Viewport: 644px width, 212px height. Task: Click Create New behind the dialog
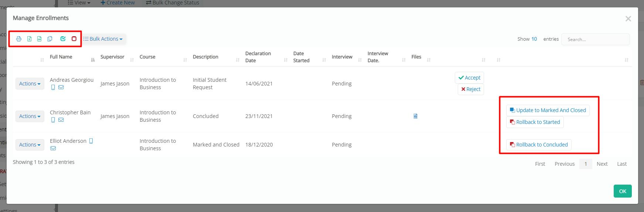(x=117, y=3)
